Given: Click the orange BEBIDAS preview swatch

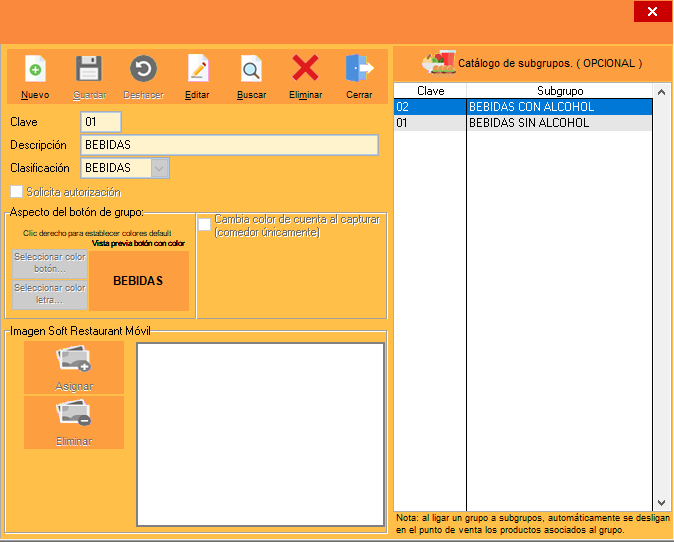Looking at the screenshot, I should coord(138,281).
